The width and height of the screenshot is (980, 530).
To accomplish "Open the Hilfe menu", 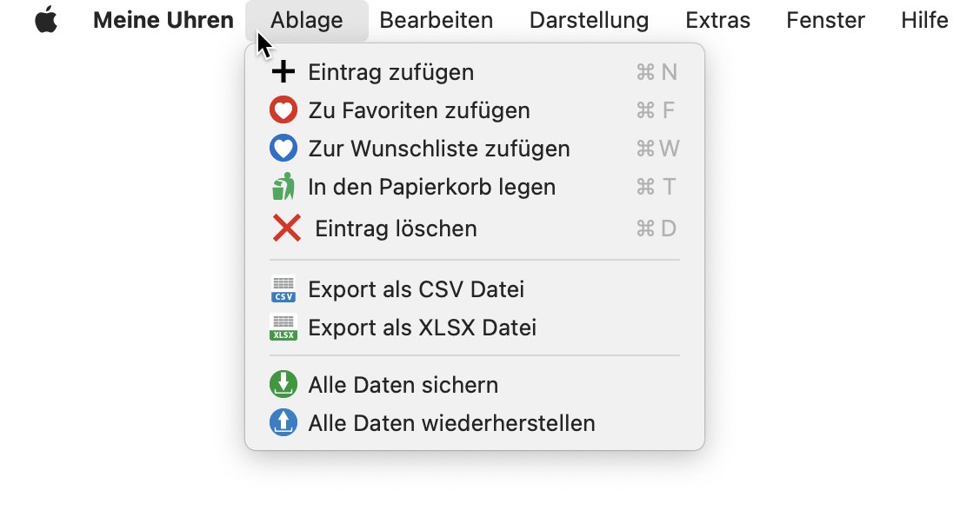I will tap(924, 20).
